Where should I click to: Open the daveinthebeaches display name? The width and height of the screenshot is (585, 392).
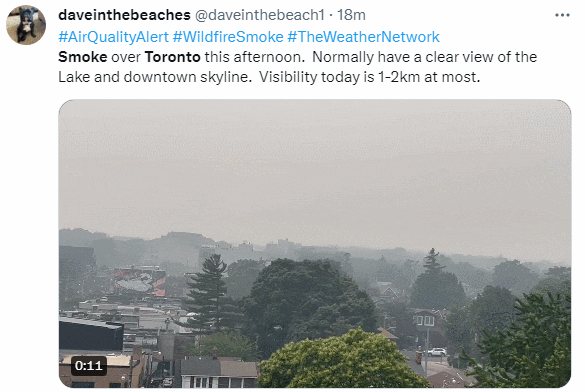[124, 15]
